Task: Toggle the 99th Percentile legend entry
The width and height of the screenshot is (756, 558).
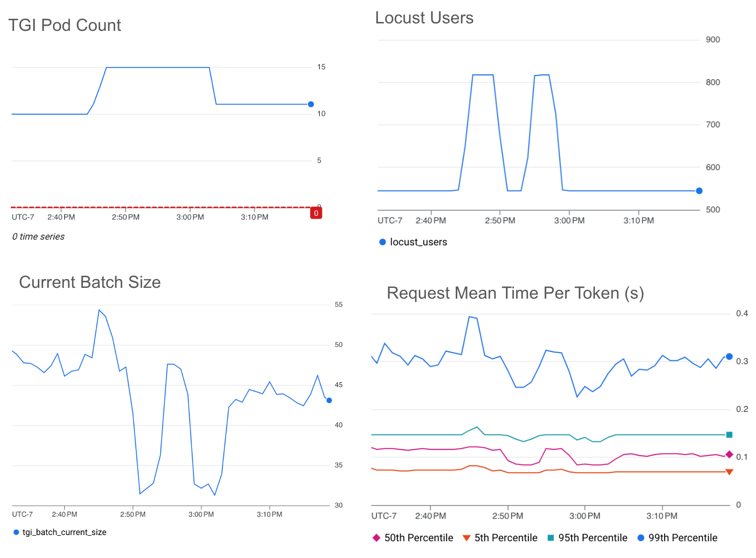Action: coord(677,538)
